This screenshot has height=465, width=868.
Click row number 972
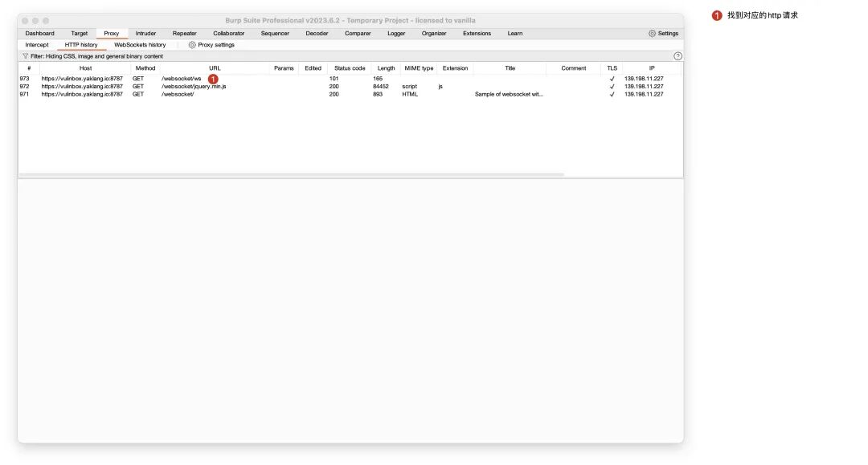[x=24, y=87]
